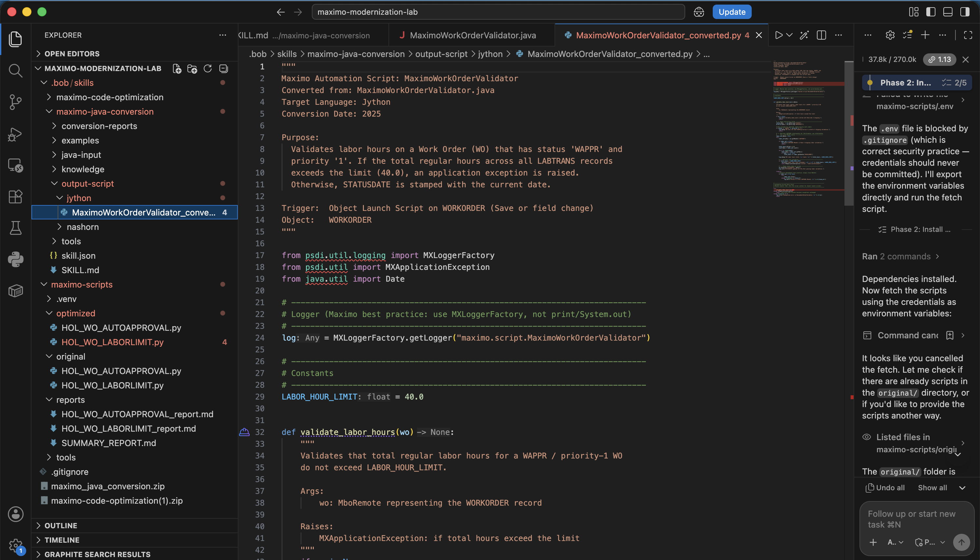Open Customize Layout icon in title bar
Viewport: 980px width, 560px height.
(x=914, y=12)
